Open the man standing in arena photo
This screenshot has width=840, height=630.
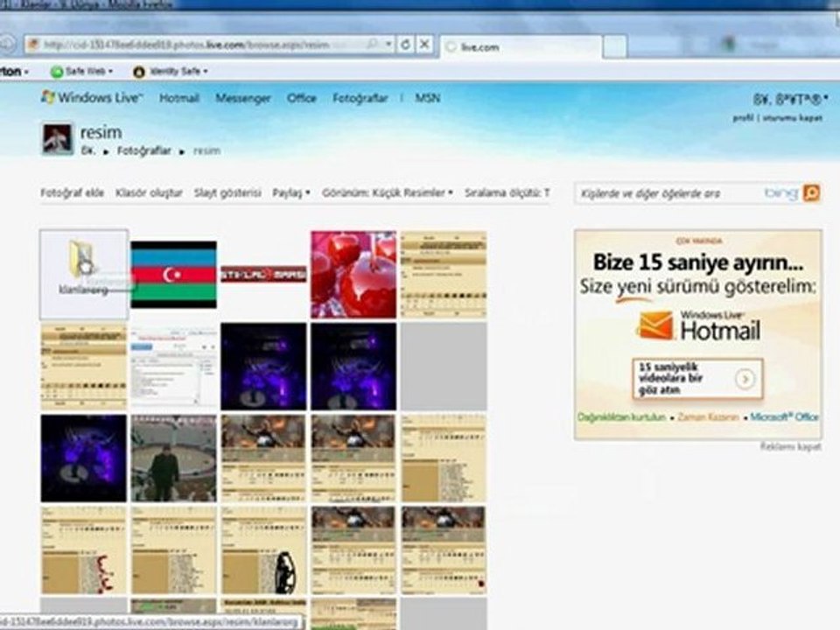coord(173,458)
